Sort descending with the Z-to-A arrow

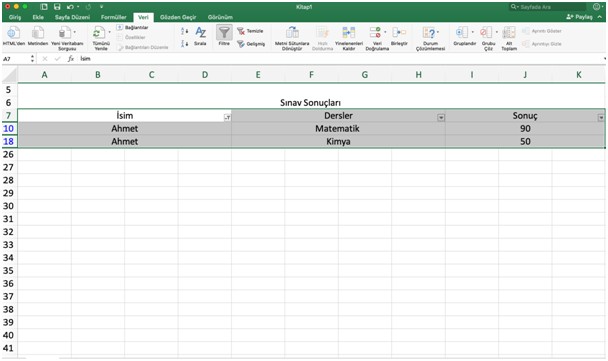[x=185, y=43]
